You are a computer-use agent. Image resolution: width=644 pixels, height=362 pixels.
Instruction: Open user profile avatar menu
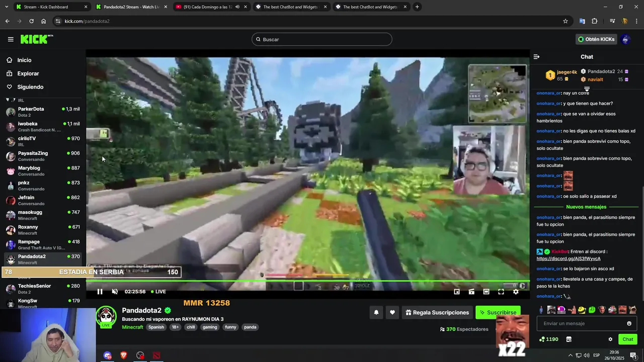[x=625, y=39]
